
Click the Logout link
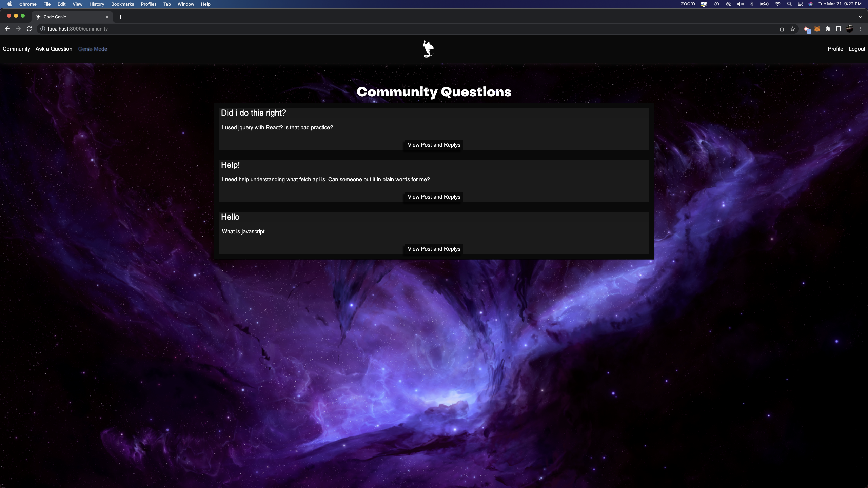(857, 49)
